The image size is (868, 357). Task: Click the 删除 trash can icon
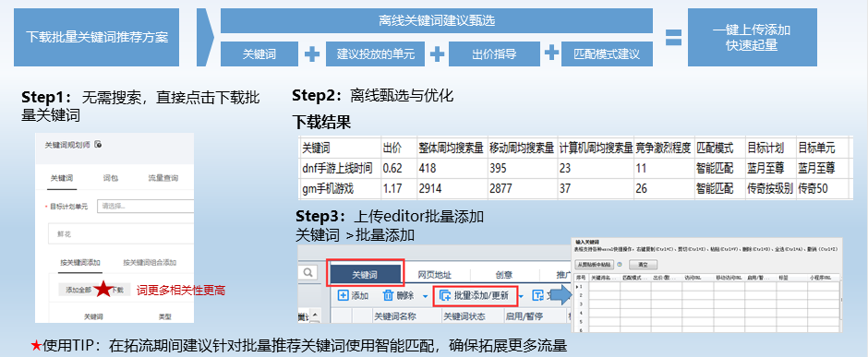(x=389, y=296)
